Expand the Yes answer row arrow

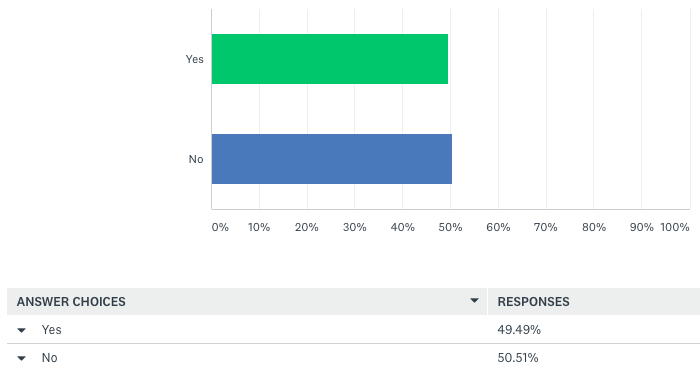[21, 330]
